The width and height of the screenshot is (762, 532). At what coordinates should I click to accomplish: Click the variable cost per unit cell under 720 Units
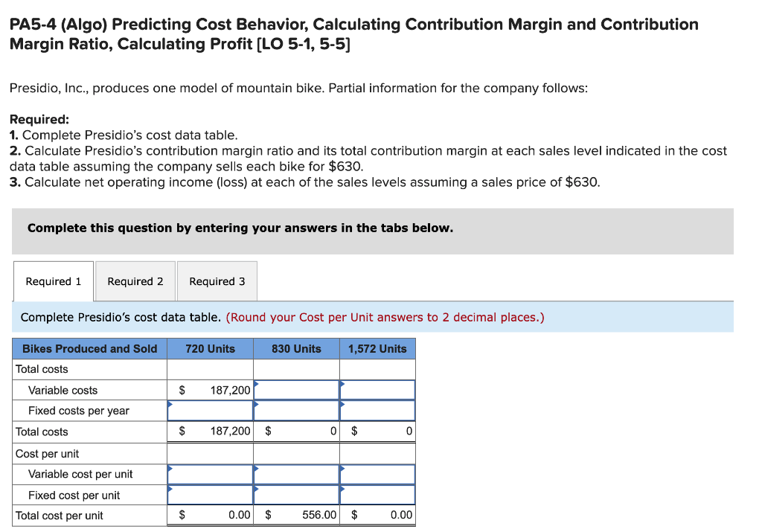(x=210, y=474)
